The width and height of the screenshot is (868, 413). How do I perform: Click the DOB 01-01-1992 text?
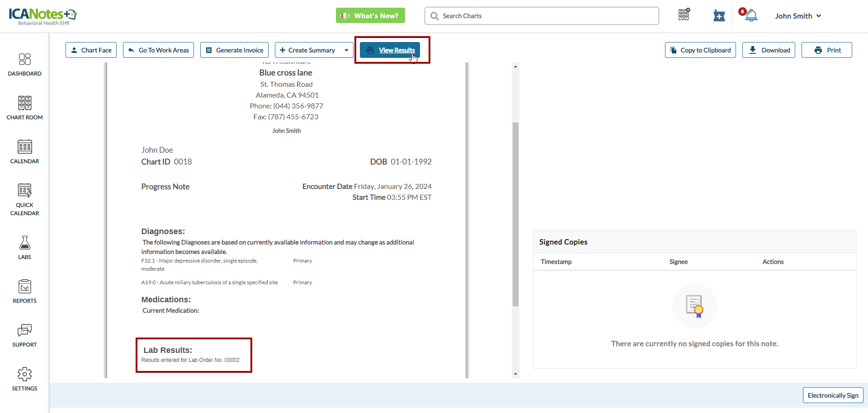[401, 162]
